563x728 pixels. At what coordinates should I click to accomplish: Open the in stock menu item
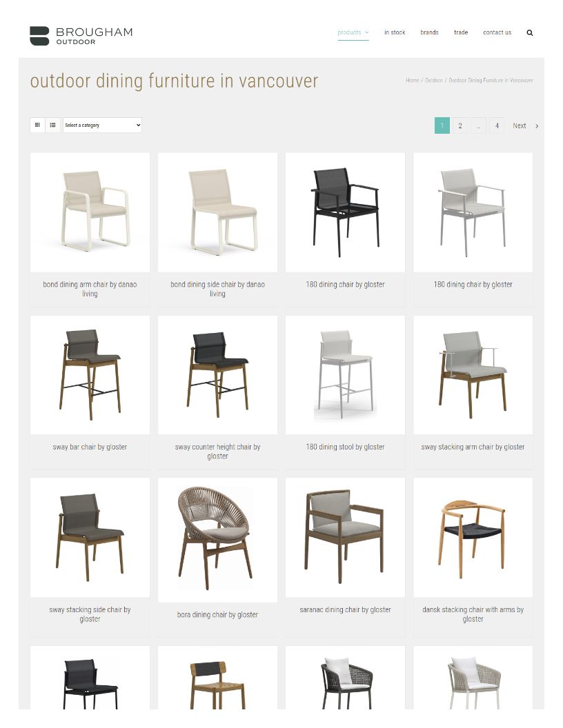tap(395, 32)
